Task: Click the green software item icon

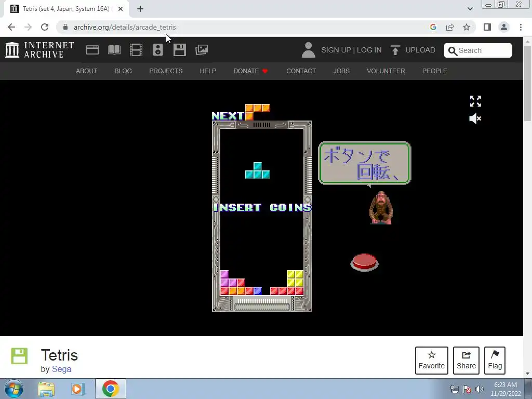Action: click(19, 356)
